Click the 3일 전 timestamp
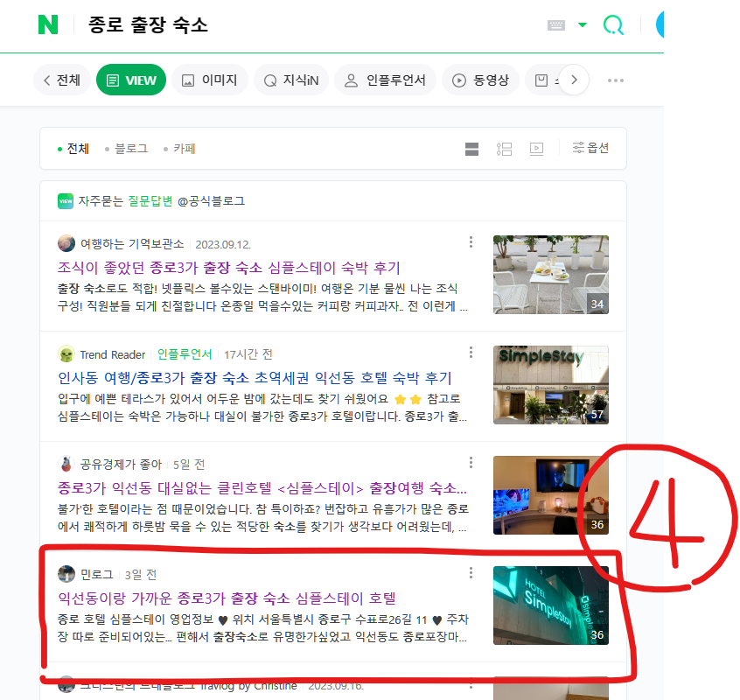The height and width of the screenshot is (700, 740). coord(141,575)
